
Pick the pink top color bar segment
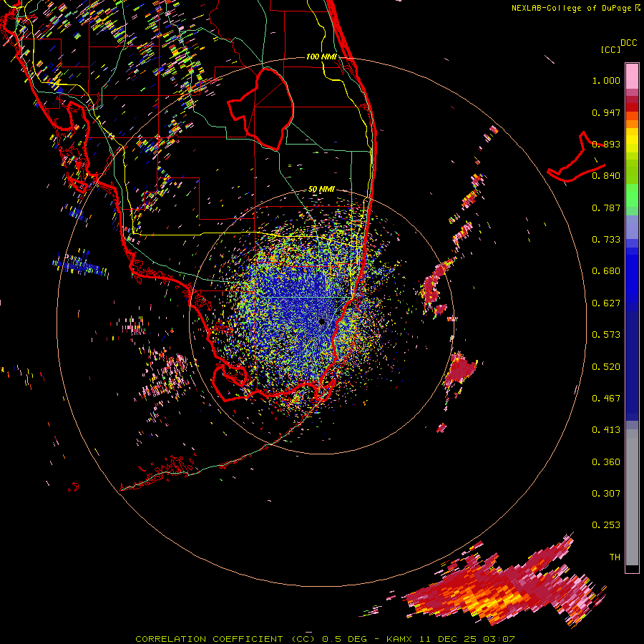coord(632,77)
